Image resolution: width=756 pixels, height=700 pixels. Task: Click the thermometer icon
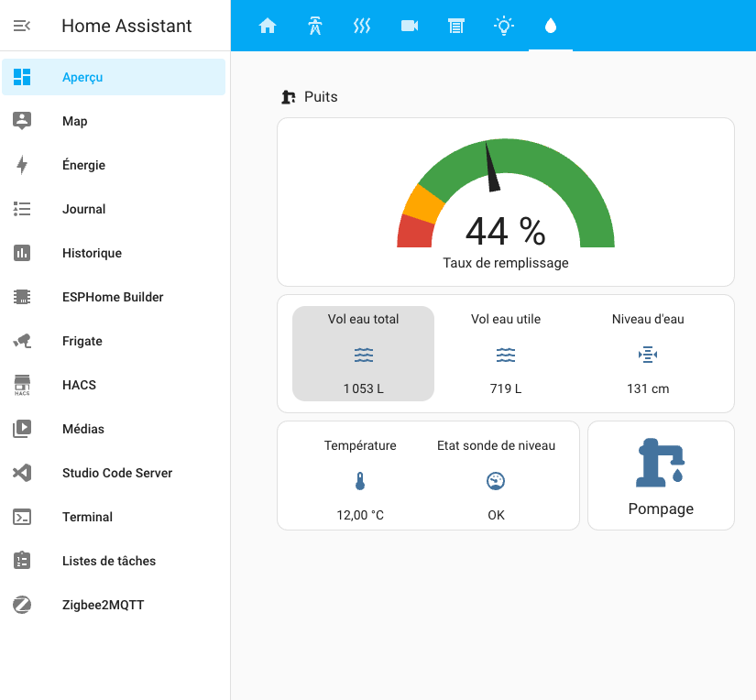click(x=360, y=481)
